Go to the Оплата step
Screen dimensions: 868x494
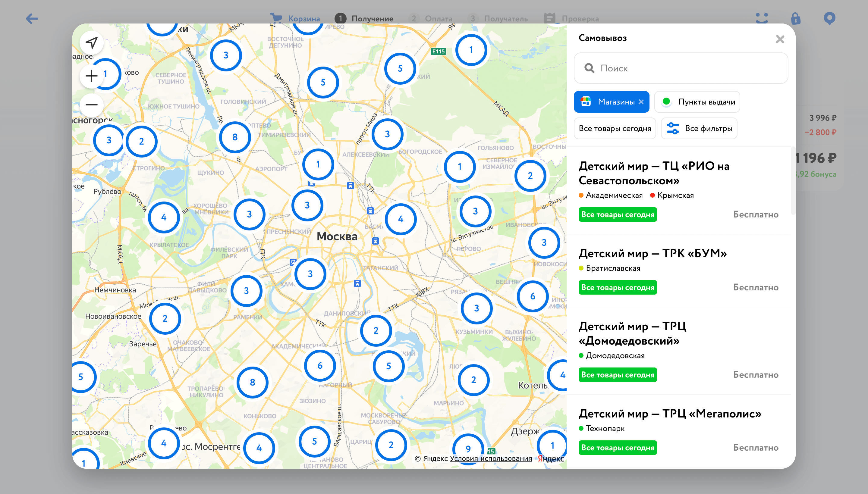[x=430, y=18]
